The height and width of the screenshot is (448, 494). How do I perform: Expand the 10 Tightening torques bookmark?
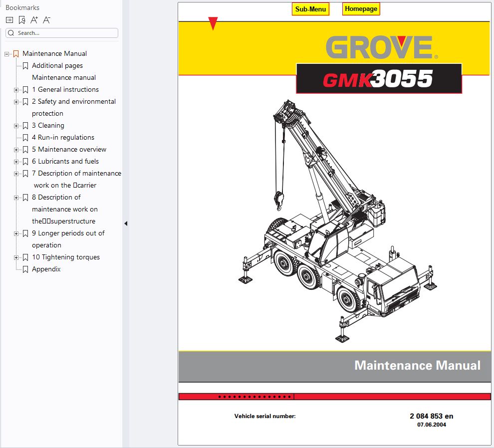(16, 258)
